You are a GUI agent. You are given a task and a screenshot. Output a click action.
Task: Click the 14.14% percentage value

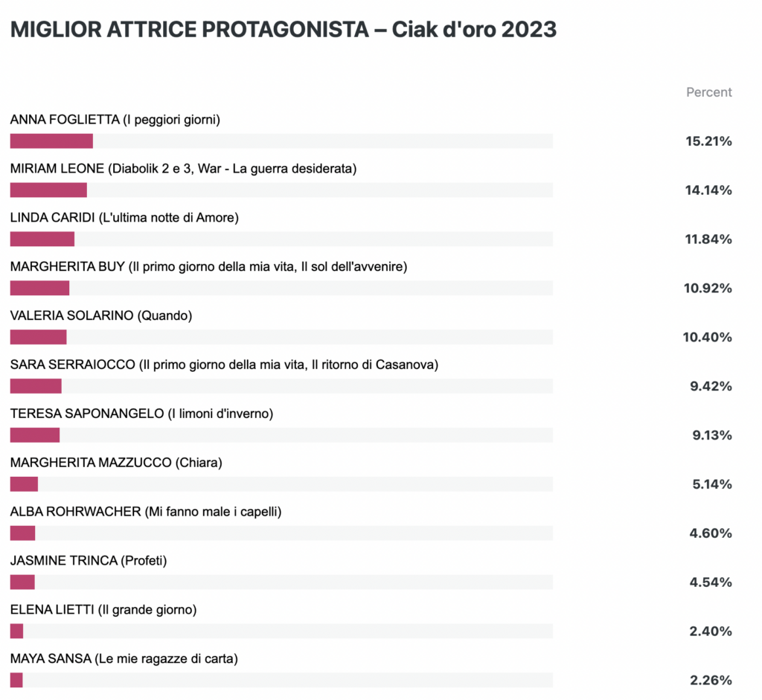708,190
